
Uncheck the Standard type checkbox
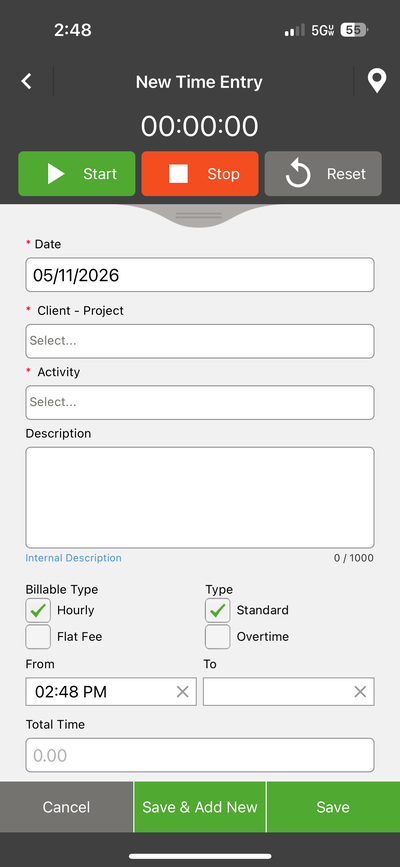(218, 610)
